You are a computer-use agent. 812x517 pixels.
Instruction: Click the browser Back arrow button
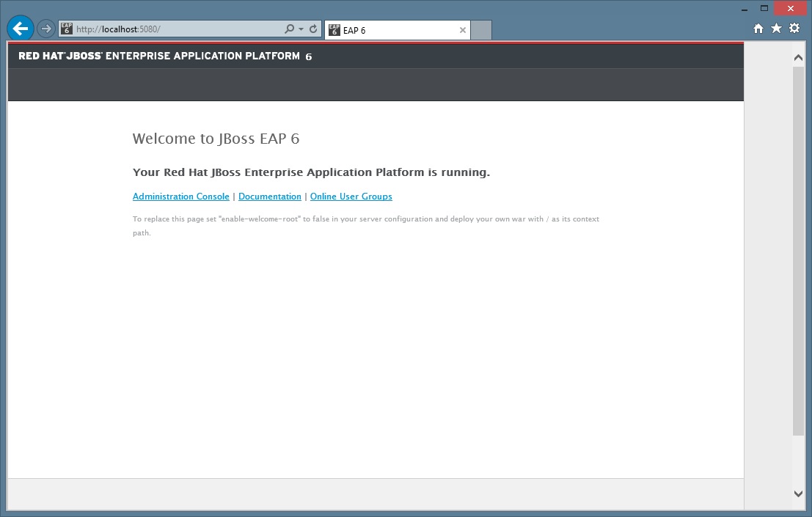click(21, 29)
